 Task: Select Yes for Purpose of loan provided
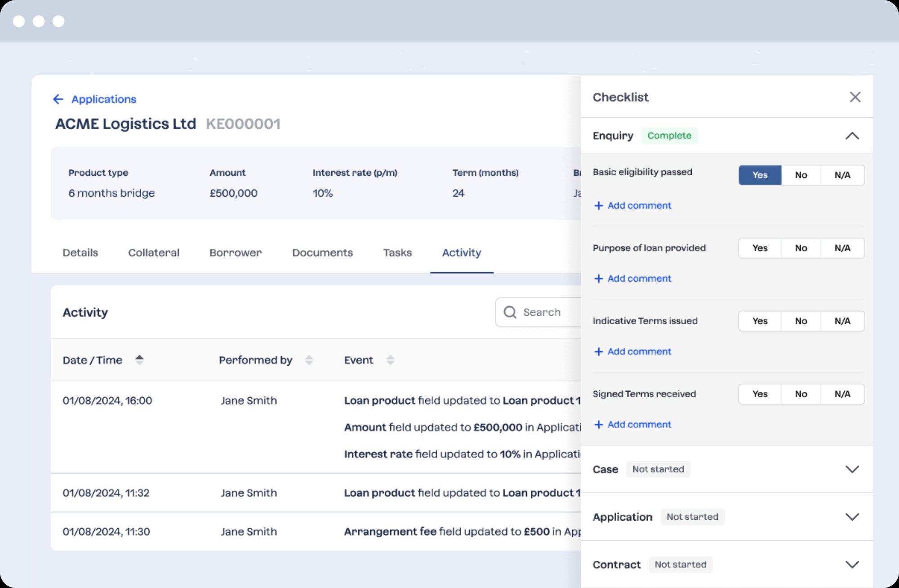point(760,248)
